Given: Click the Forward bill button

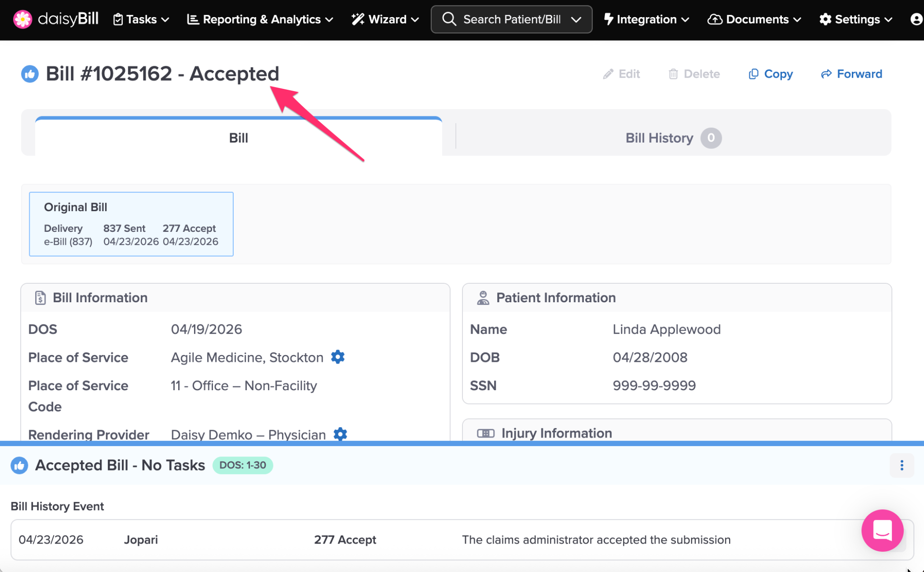Looking at the screenshot, I should 851,74.
